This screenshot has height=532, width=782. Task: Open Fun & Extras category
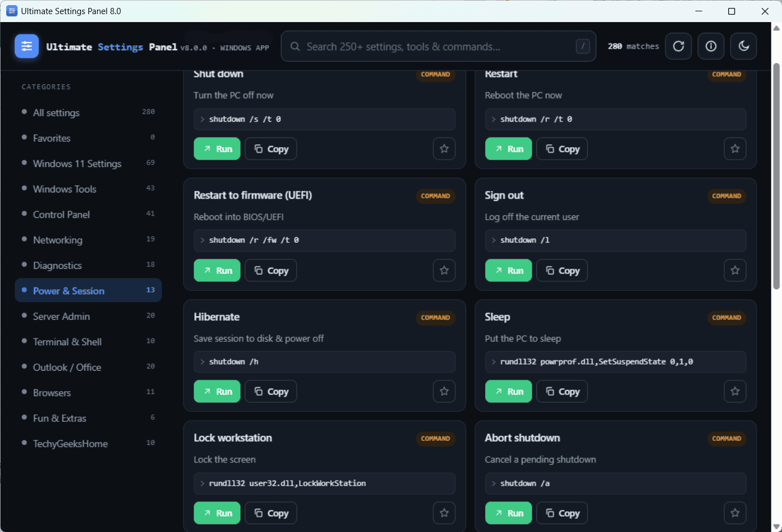click(x=88, y=418)
